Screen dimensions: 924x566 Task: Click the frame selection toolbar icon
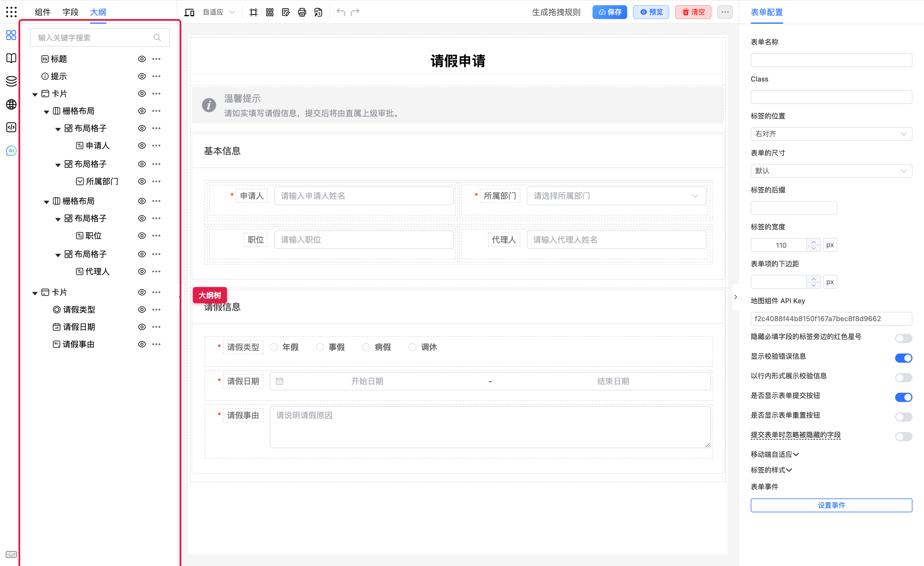tap(254, 12)
